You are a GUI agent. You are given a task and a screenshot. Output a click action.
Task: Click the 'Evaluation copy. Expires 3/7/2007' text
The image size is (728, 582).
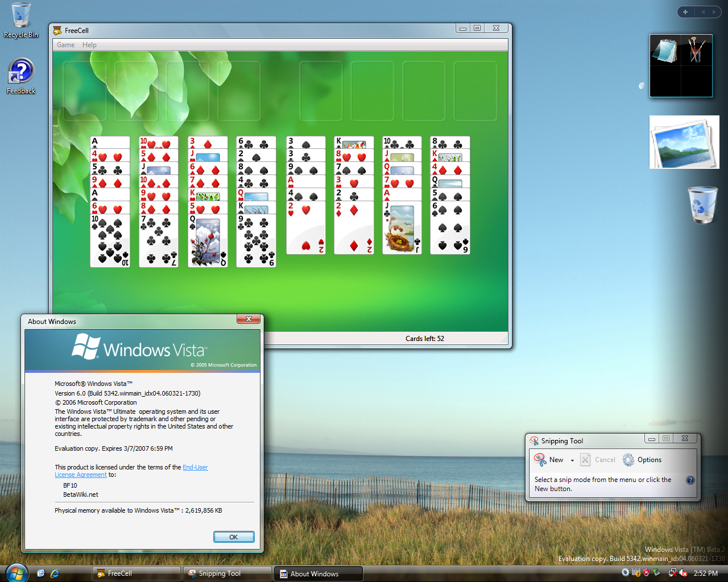[x=114, y=448]
